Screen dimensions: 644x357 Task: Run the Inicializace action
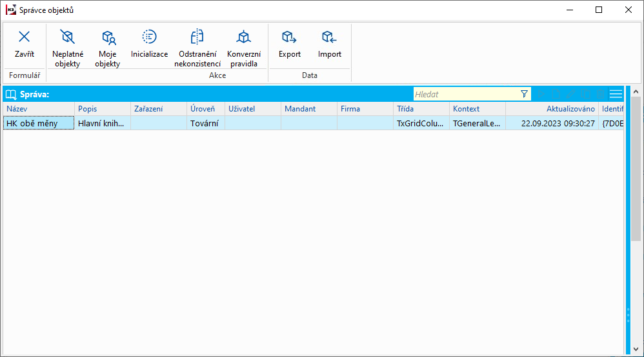(x=149, y=44)
